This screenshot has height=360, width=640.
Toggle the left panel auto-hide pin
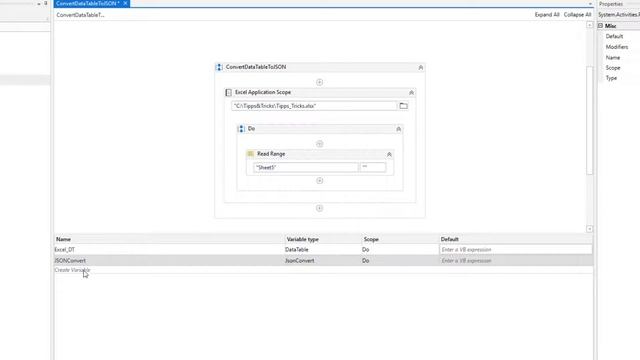click(46, 3)
